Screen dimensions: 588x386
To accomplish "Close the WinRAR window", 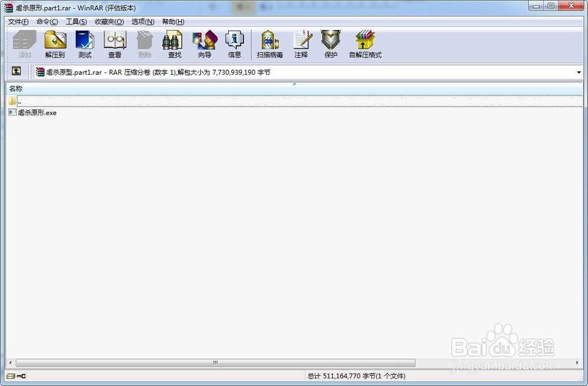I will pyautogui.click(x=571, y=6).
